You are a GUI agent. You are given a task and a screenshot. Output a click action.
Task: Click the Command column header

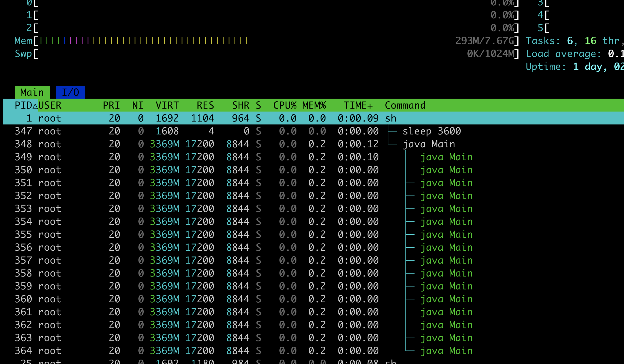tap(405, 105)
